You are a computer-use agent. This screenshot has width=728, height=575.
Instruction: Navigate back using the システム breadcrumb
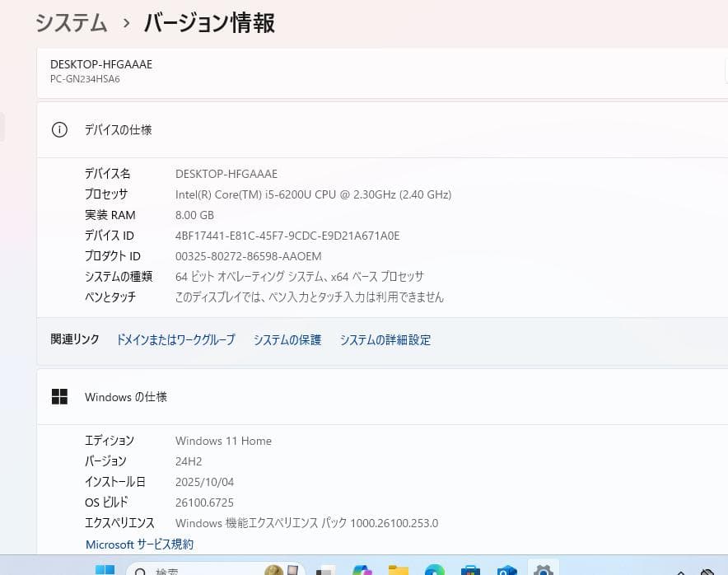71,23
